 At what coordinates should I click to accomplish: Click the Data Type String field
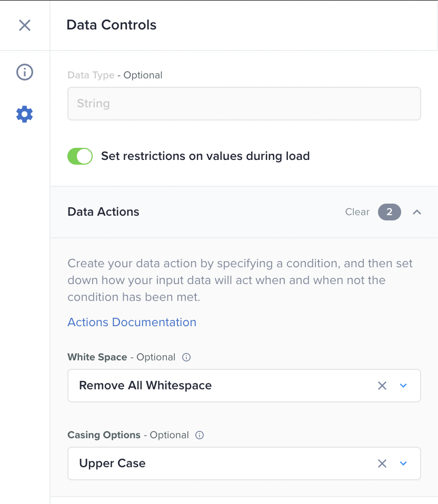[244, 104]
